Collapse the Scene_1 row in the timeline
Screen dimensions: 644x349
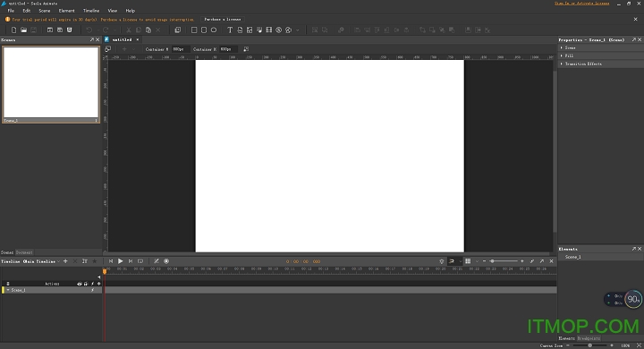8,290
